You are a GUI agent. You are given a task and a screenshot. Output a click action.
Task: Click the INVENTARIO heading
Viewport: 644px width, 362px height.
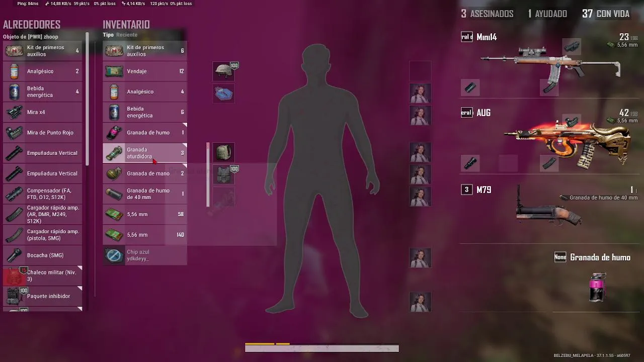point(126,24)
